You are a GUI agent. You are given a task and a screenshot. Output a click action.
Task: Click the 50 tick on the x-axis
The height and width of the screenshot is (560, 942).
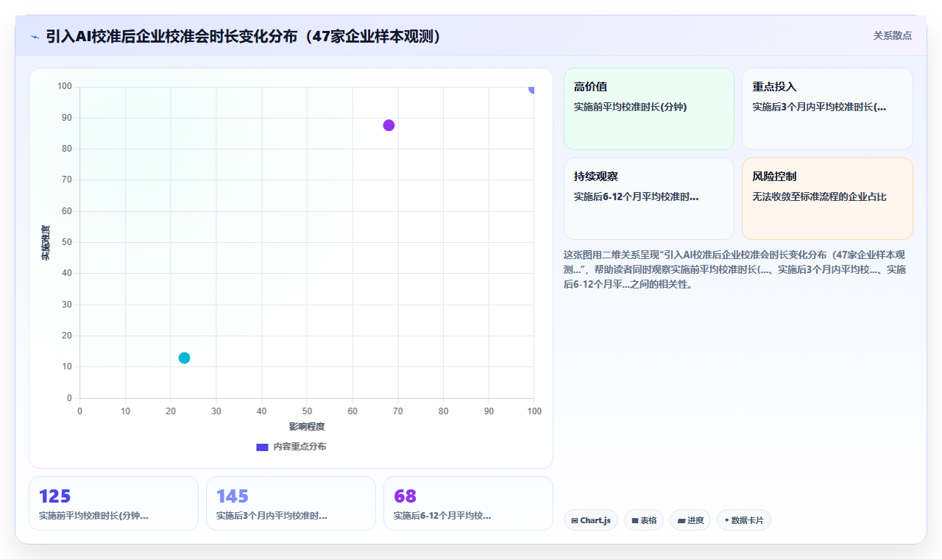pyautogui.click(x=307, y=411)
